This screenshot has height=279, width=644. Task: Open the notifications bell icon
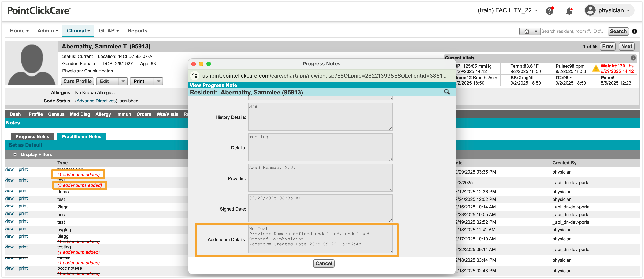pos(569,11)
